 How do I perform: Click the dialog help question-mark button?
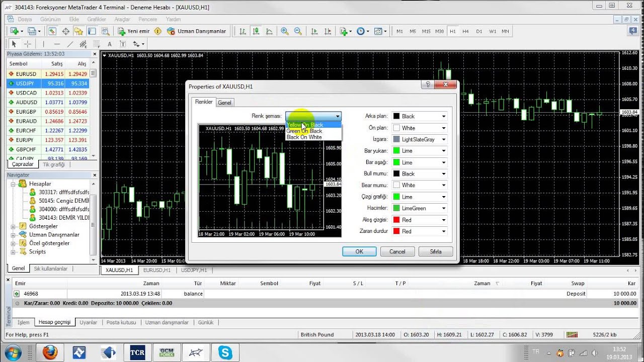[428, 84]
